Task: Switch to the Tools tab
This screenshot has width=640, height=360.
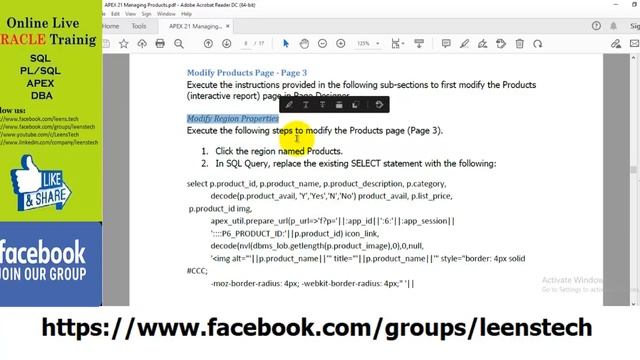Action: tap(139, 26)
